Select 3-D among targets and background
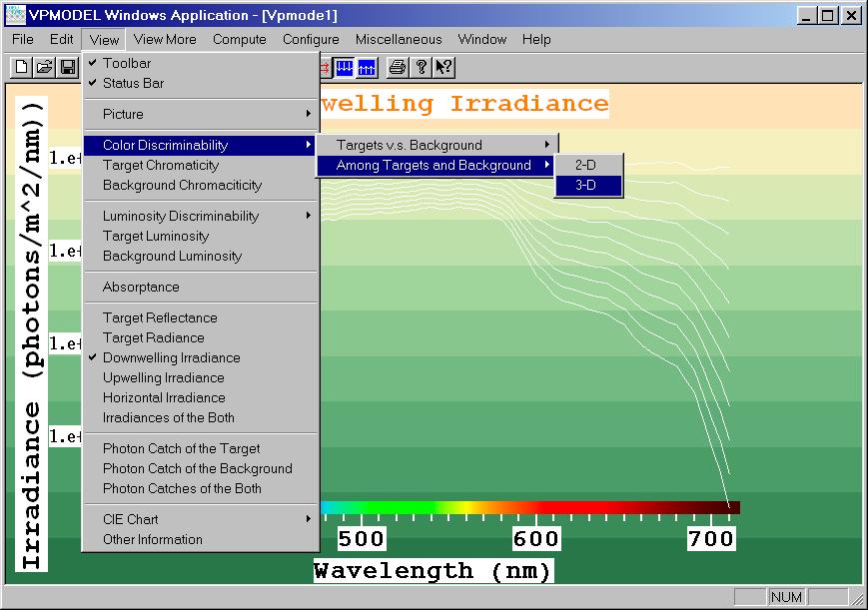Image resolution: width=868 pixels, height=610 pixels. tap(588, 186)
